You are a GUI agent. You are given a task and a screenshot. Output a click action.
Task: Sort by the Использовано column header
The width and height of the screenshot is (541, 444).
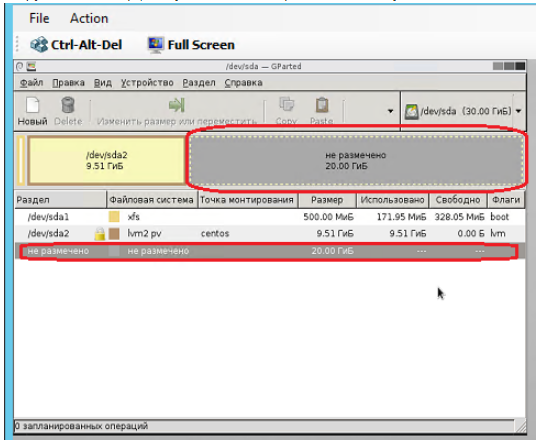392,200
